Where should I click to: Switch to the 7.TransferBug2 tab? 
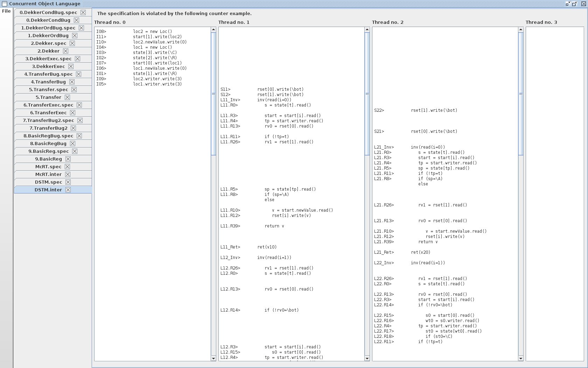(x=53, y=128)
